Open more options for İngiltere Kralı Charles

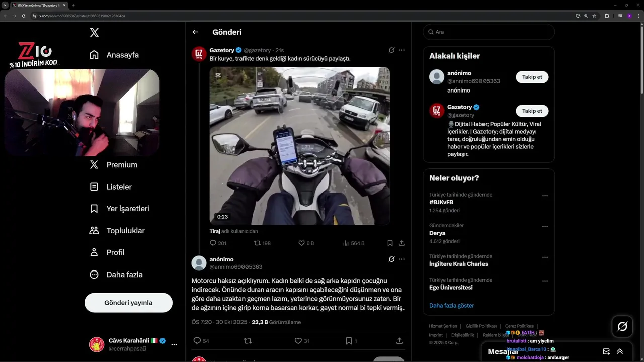click(x=545, y=257)
